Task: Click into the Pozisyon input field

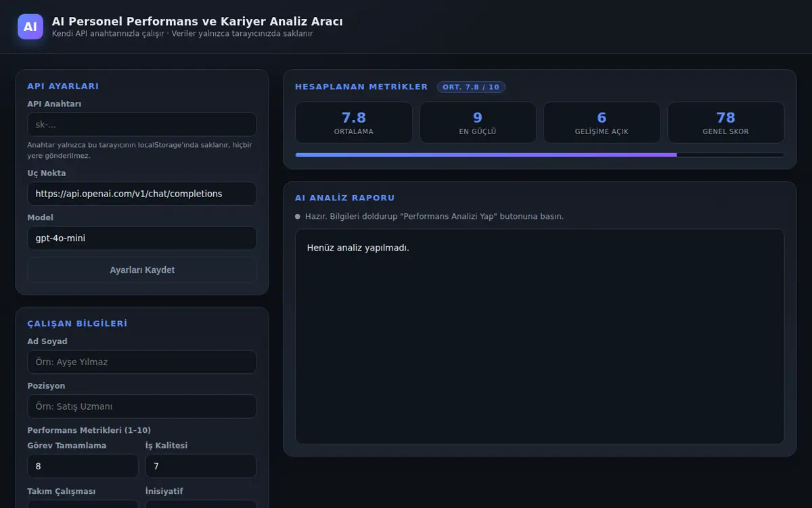Action: 142,406
